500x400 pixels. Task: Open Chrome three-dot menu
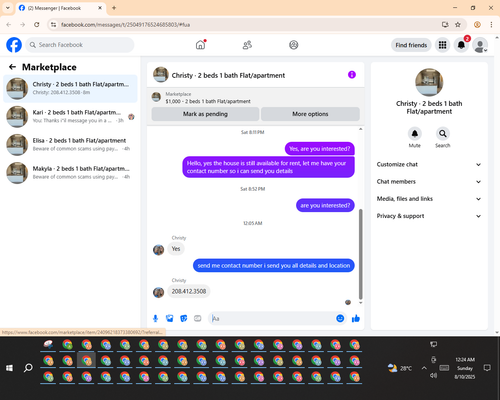point(491,25)
